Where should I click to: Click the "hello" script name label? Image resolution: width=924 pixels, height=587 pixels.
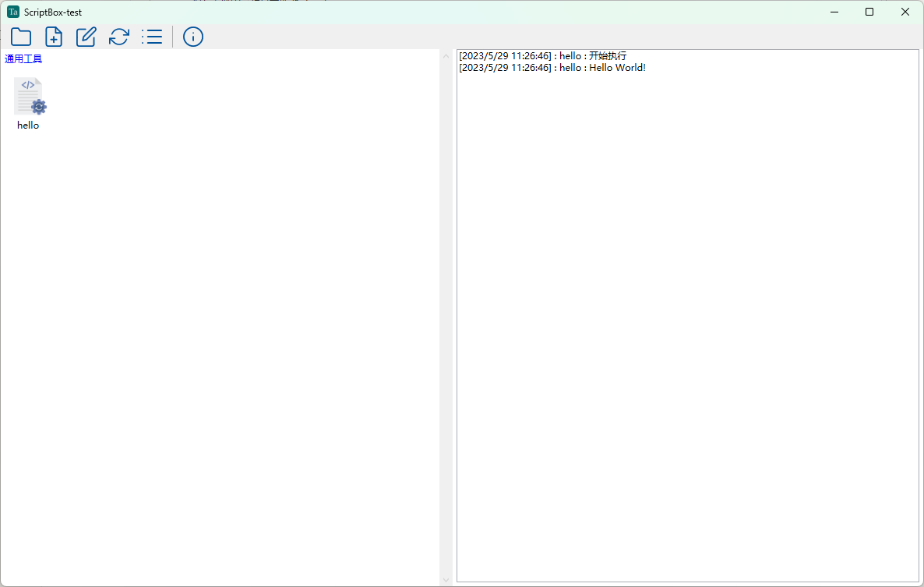tap(28, 126)
